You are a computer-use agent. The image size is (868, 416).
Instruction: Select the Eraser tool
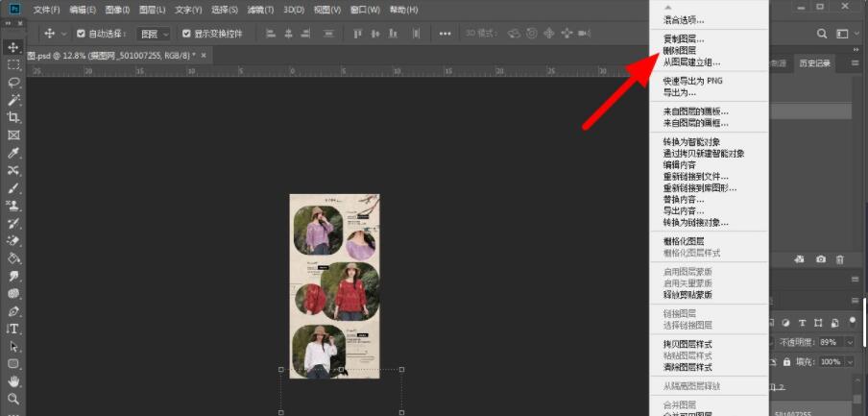click(x=13, y=241)
